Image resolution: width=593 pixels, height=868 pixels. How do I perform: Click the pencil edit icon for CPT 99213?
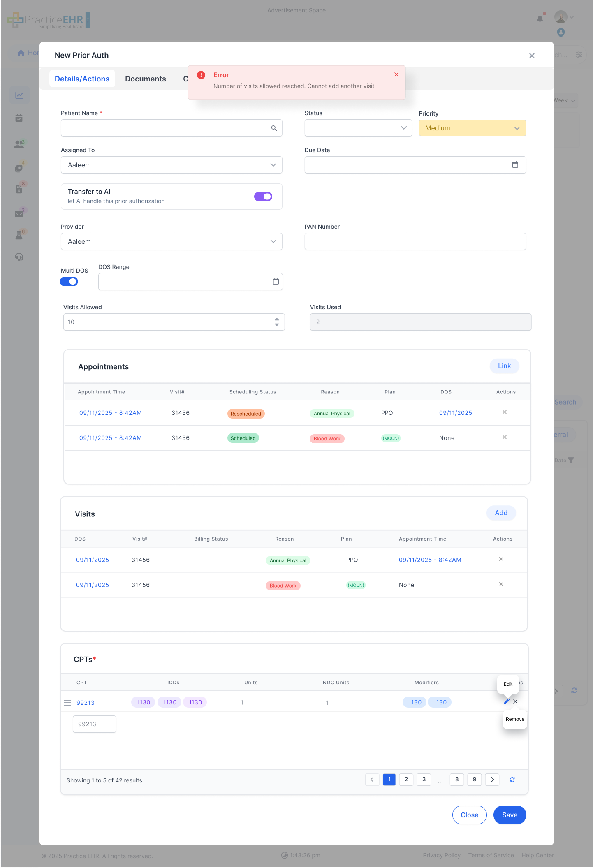click(x=506, y=701)
